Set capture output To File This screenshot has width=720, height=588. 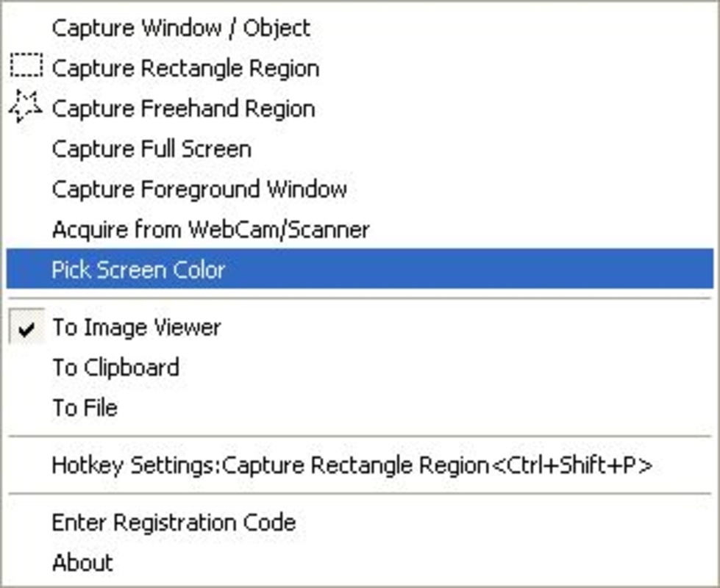pos(85,407)
